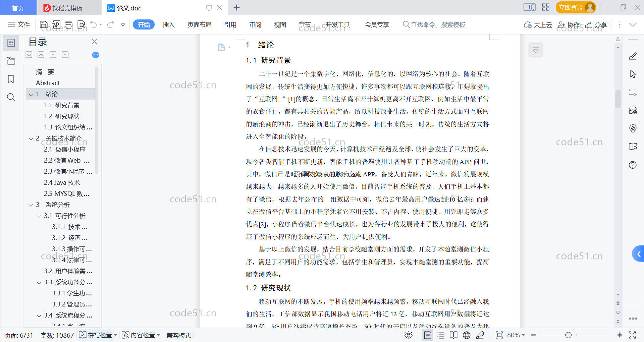Switch to outline view icon

point(441,335)
